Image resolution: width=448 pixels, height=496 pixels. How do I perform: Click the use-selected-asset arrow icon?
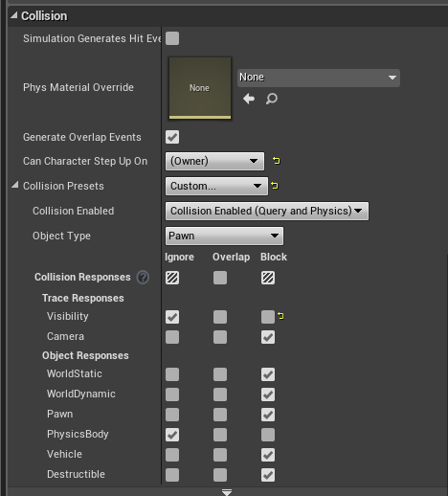(249, 99)
